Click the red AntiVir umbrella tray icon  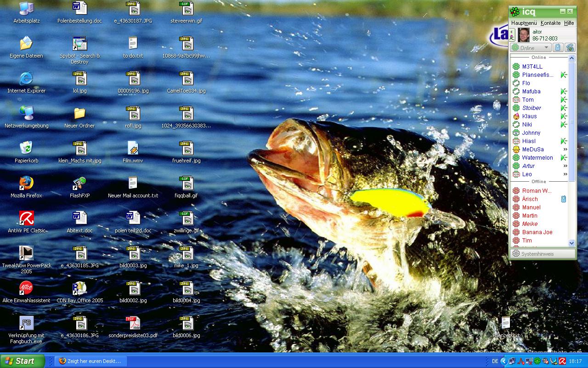point(561,361)
